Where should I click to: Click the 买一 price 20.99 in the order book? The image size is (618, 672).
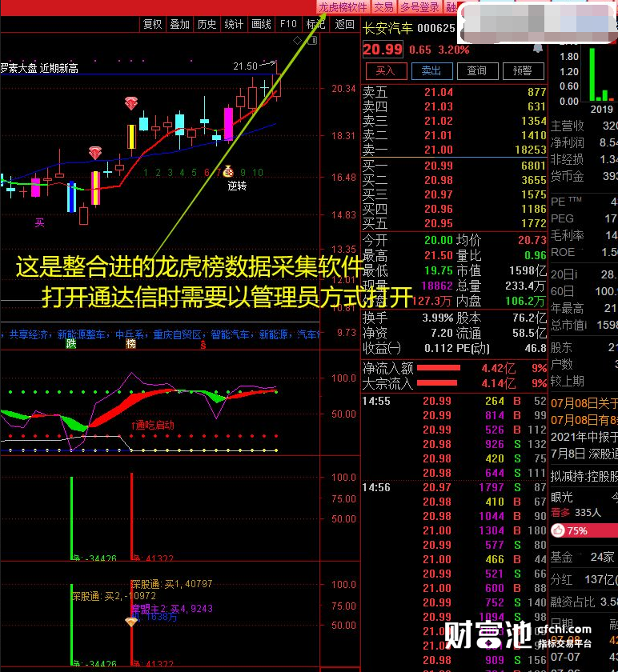click(439, 166)
